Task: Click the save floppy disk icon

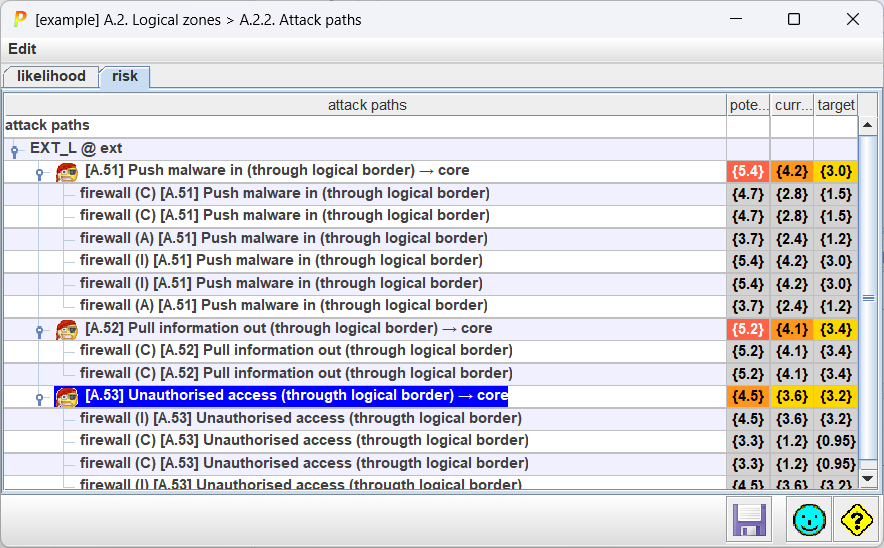Action: 748,519
